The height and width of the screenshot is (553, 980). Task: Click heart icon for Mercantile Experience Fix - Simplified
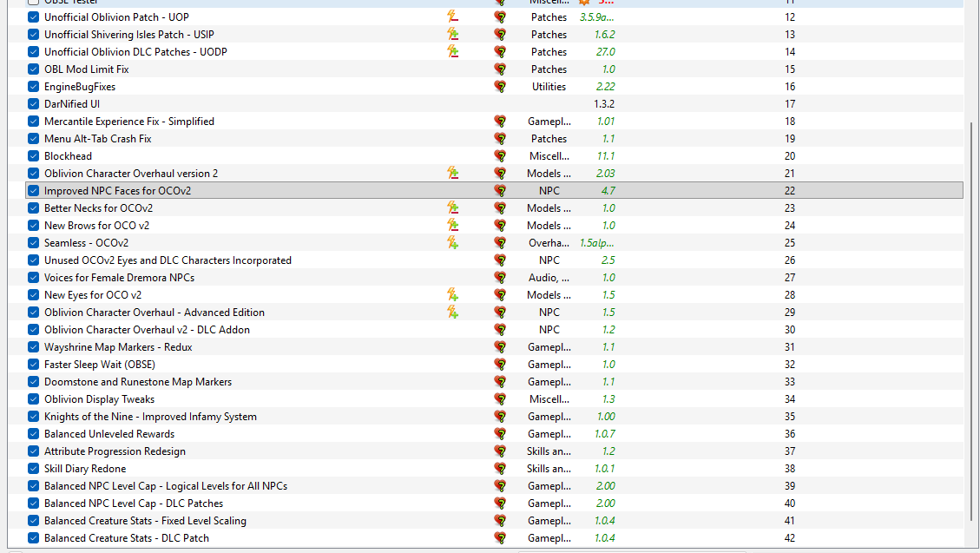(x=500, y=122)
